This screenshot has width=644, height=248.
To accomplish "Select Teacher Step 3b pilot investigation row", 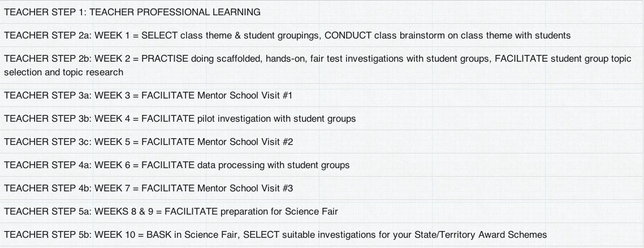I will coord(322,118).
